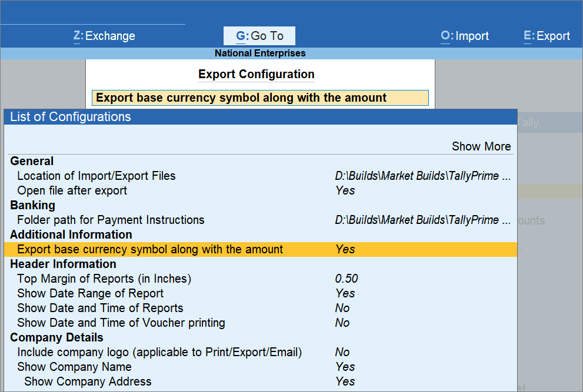Click the List of Configurations title bar

(x=260, y=117)
